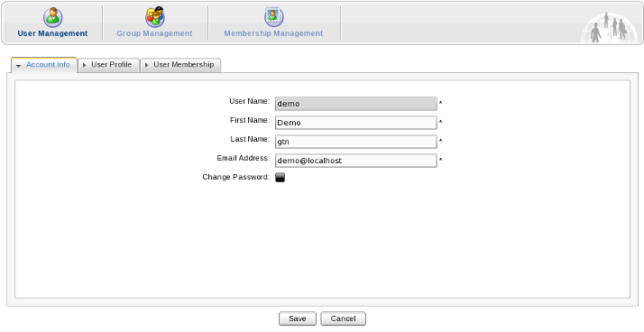Open the User Management icon
Image resolution: width=644 pixels, height=332 pixels.
coord(53,17)
